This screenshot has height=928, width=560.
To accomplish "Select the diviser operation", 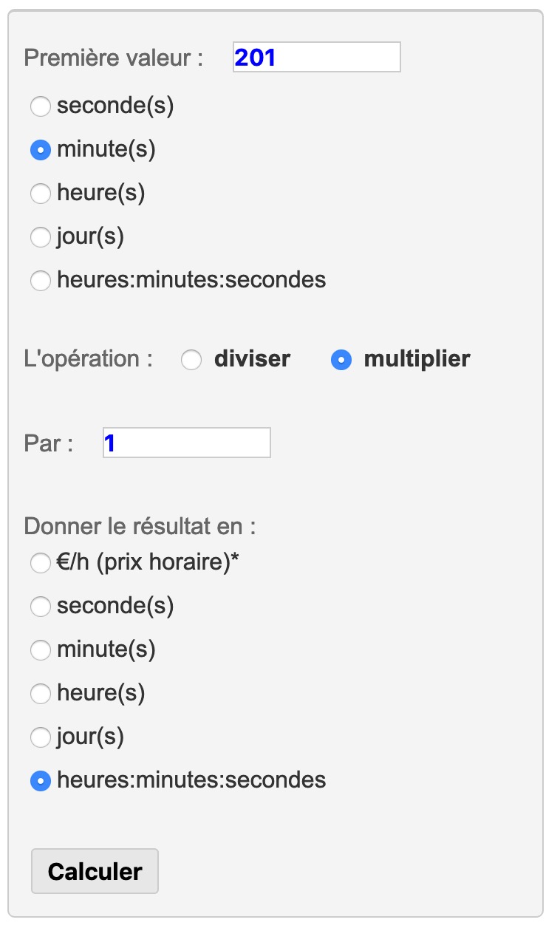I will 191,361.
